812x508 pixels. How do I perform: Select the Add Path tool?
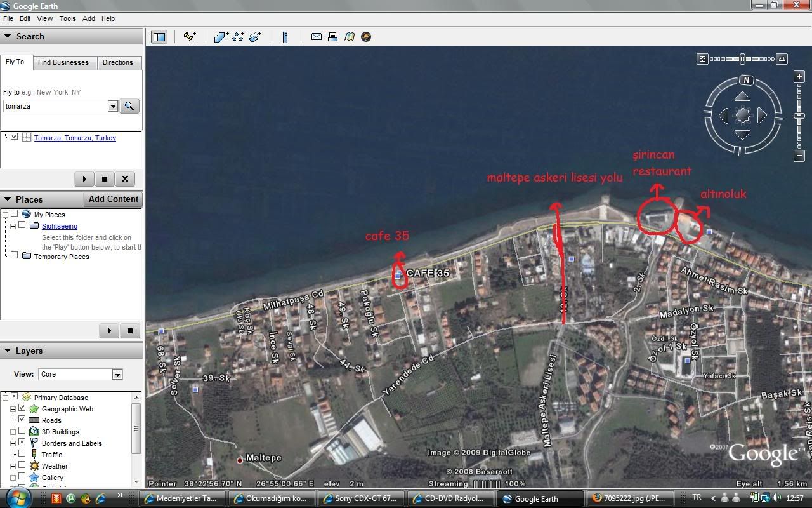click(239, 37)
